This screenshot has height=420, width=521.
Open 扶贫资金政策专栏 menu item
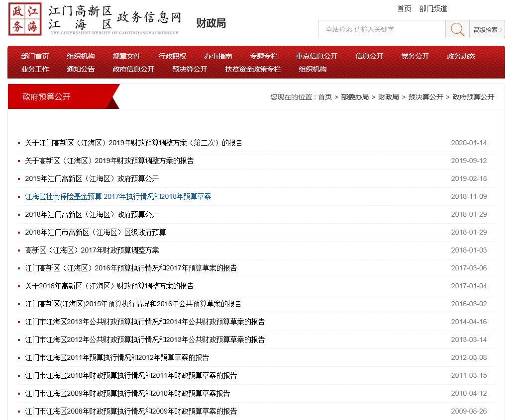tap(253, 69)
